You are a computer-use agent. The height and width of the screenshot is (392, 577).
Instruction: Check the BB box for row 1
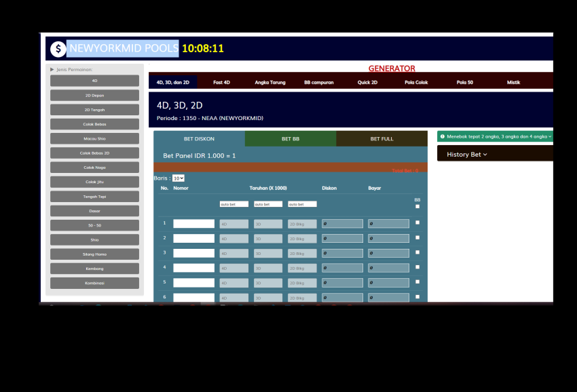[417, 222]
